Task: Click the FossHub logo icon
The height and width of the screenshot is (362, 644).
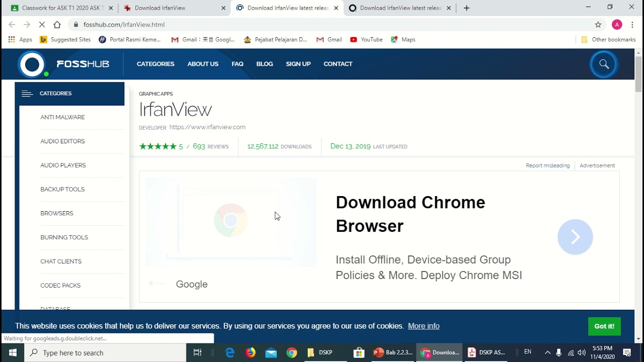Action: (x=32, y=64)
